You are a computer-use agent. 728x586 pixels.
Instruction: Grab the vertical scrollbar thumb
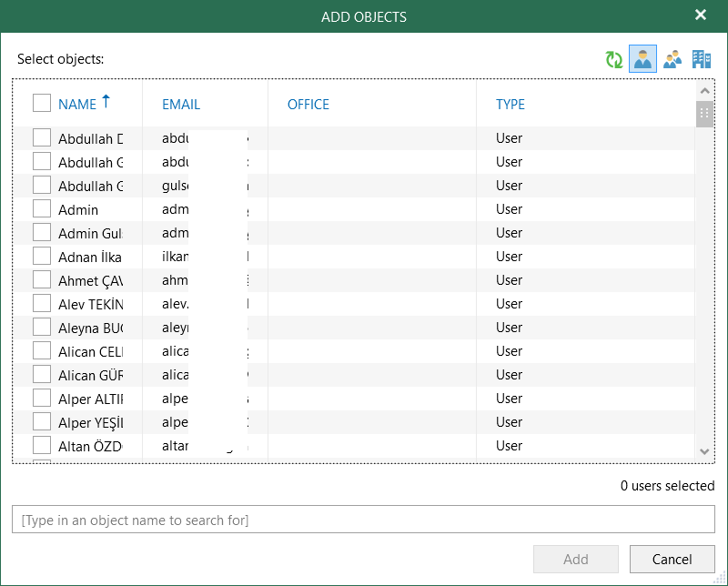coord(704,114)
